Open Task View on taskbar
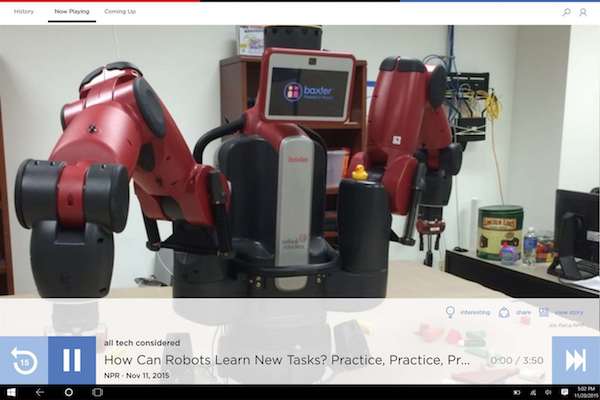The image size is (600, 400). click(x=98, y=392)
